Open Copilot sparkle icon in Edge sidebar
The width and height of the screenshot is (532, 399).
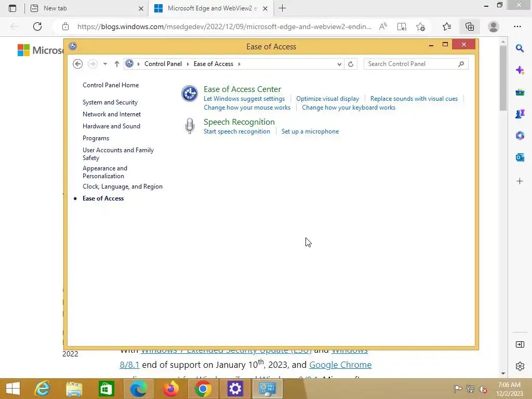520,70
